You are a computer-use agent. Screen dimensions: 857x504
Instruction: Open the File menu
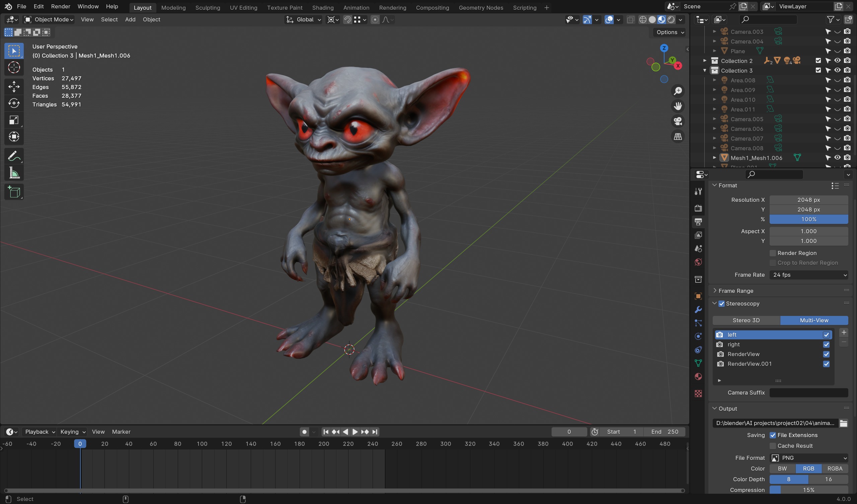21,6
